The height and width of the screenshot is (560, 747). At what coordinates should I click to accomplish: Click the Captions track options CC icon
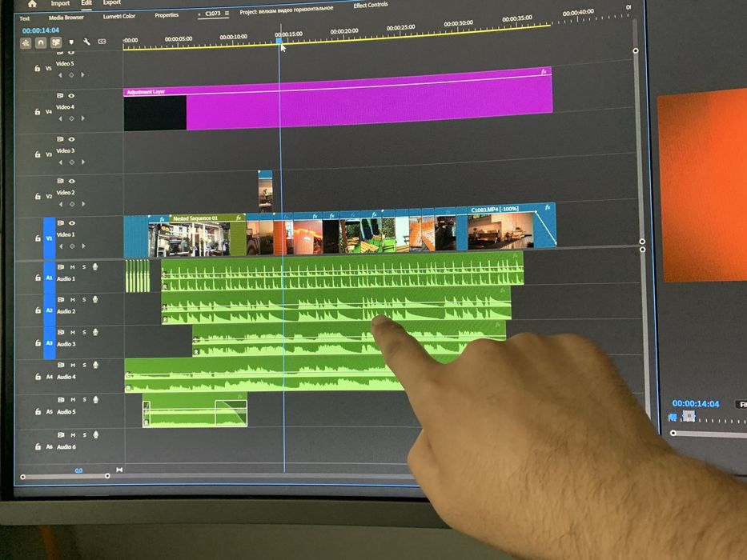coord(102,42)
